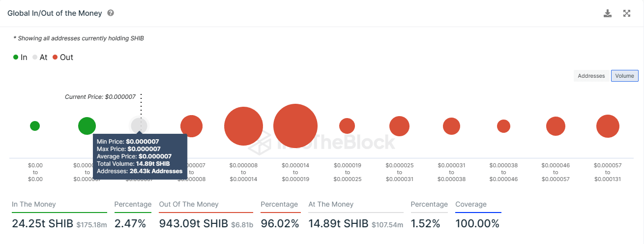Select the Volume view tab
The height and width of the screenshot is (244, 644).
[x=625, y=76]
